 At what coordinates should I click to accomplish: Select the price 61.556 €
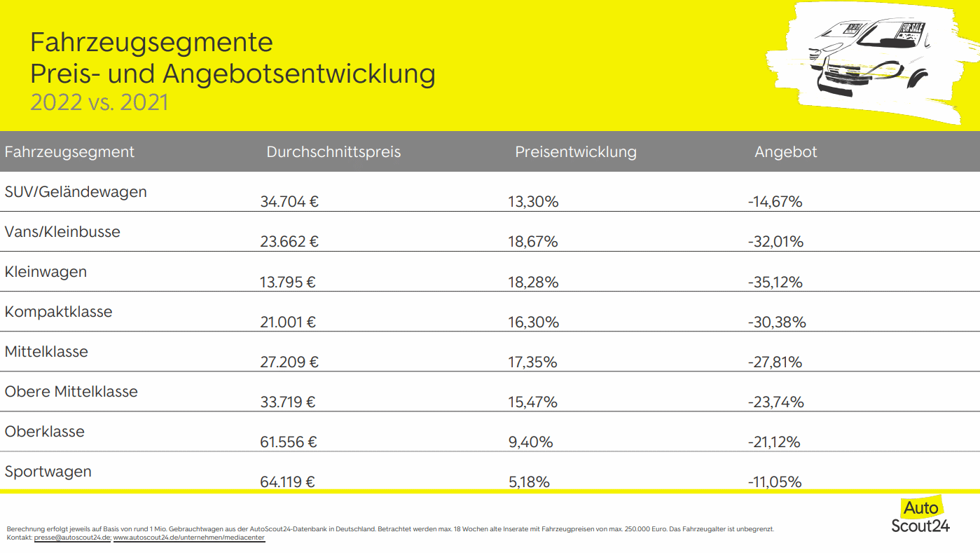point(289,442)
